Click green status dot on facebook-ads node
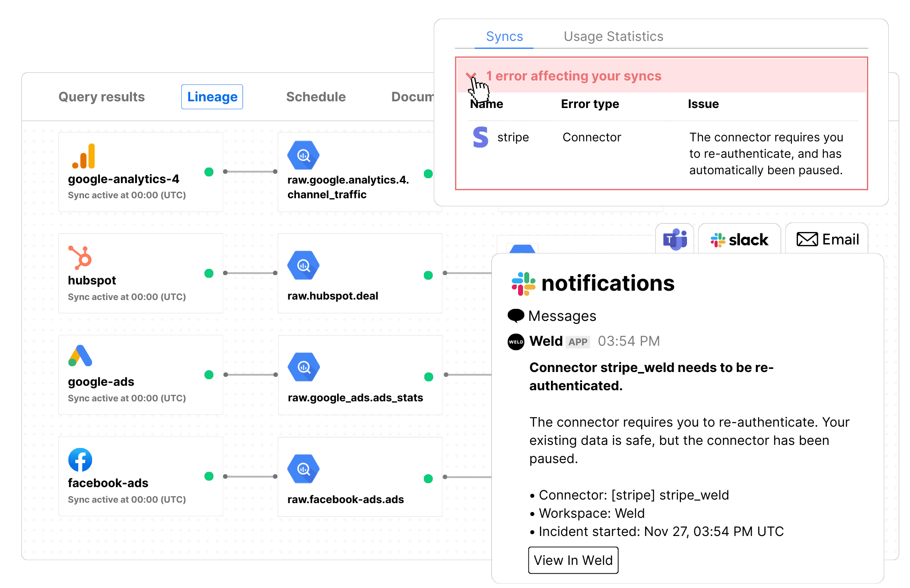This screenshot has height=588, width=910. 209,476
